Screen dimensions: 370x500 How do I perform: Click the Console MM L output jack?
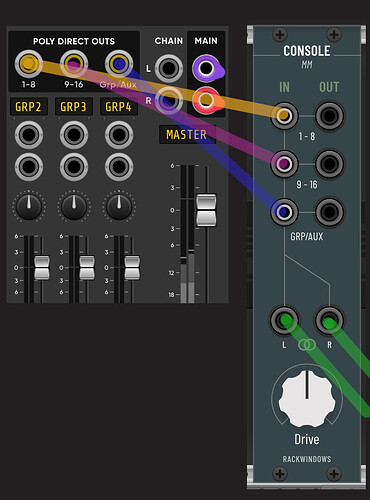point(284,321)
